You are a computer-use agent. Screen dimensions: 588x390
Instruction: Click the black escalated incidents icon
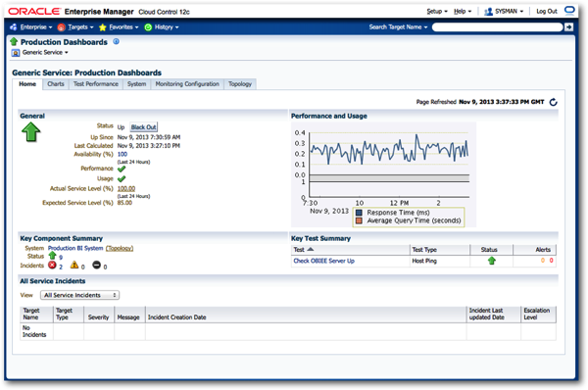(96, 266)
